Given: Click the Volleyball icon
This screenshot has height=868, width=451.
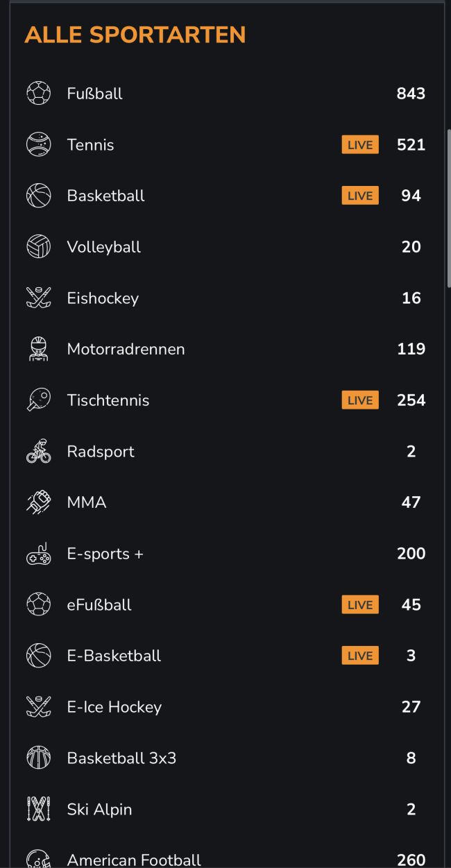Looking at the screenshot, I should pyautogui.click(x=38, y=247).
